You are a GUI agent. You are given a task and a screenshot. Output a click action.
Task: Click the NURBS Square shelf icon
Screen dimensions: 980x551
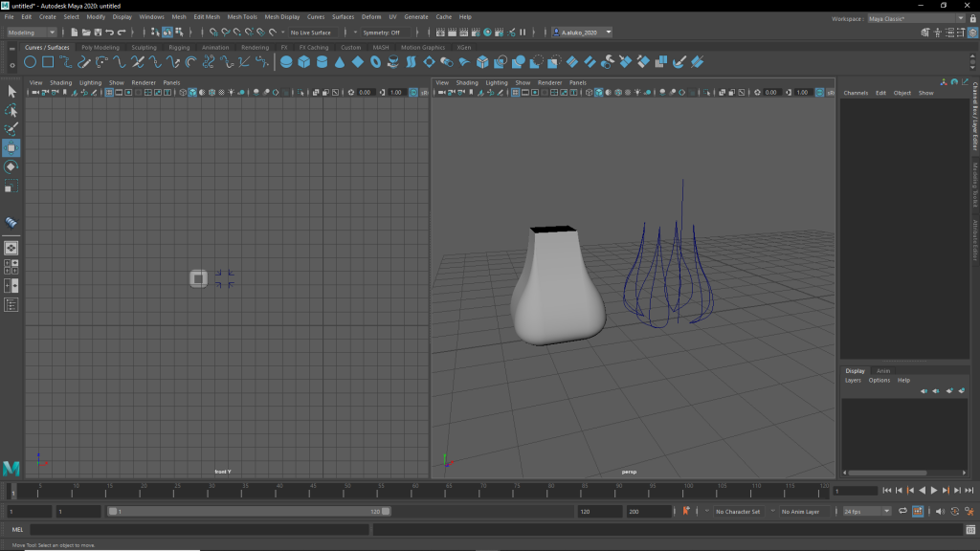[x=48, y=62]
